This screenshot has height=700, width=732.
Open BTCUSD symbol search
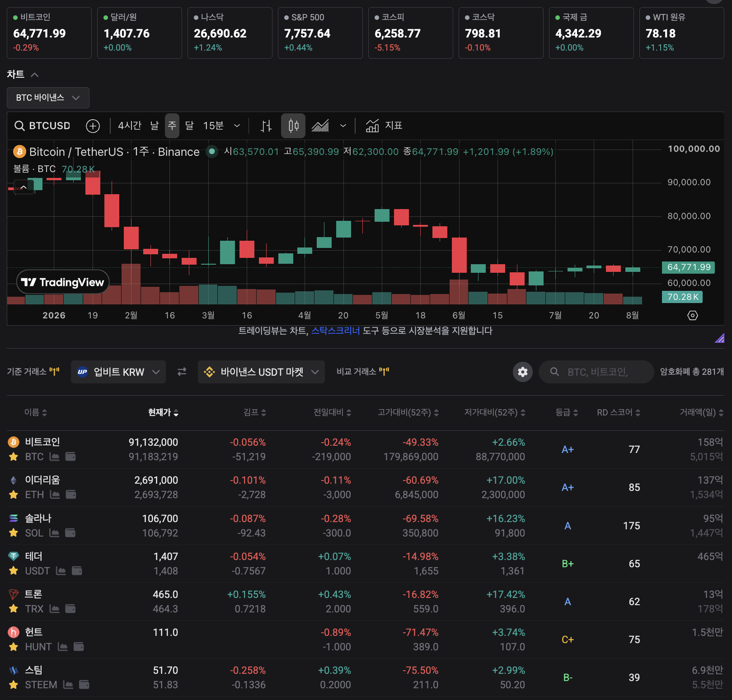point(42,126)
